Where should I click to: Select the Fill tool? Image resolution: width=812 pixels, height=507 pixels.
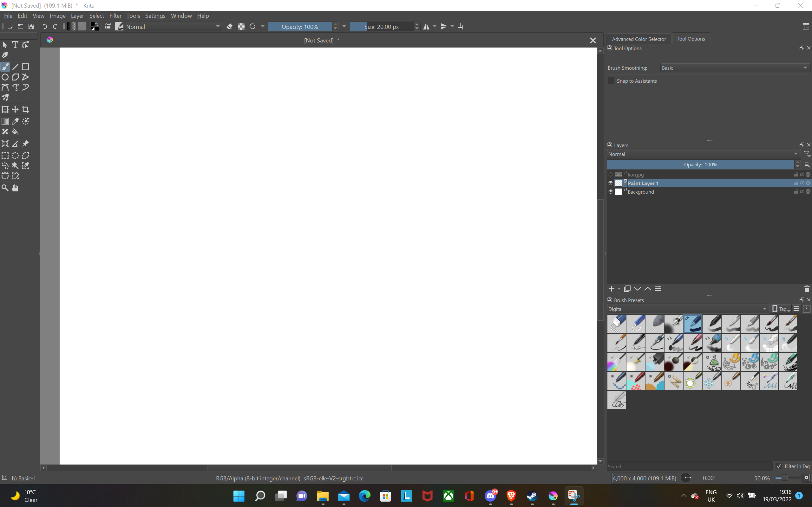tap(15, 132)
